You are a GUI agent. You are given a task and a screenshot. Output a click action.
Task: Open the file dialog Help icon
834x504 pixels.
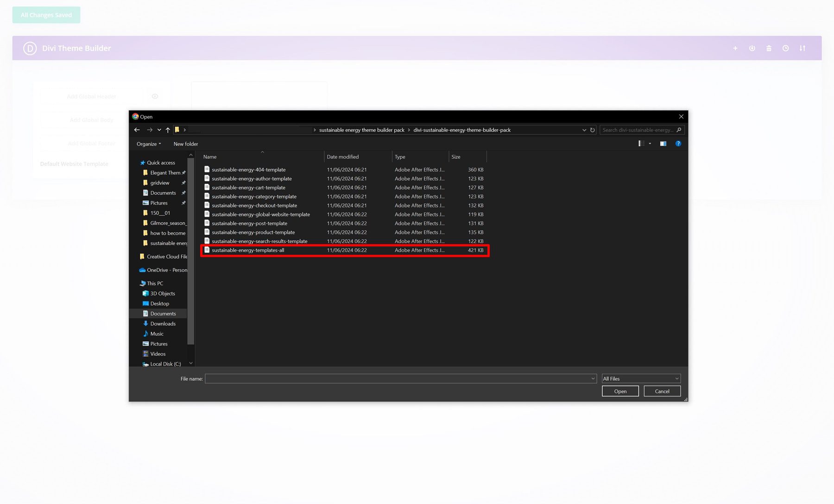pyautogui.click(x=678, y=144)
